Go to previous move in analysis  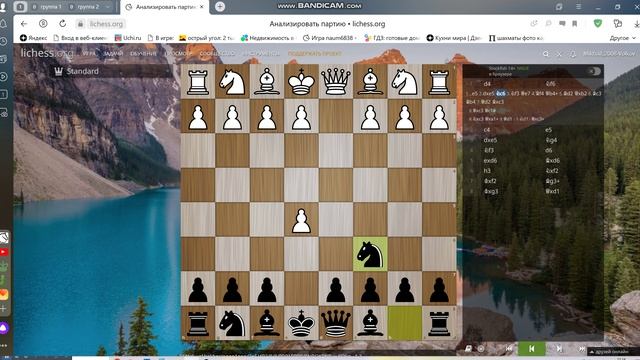[x=531, y=349]
